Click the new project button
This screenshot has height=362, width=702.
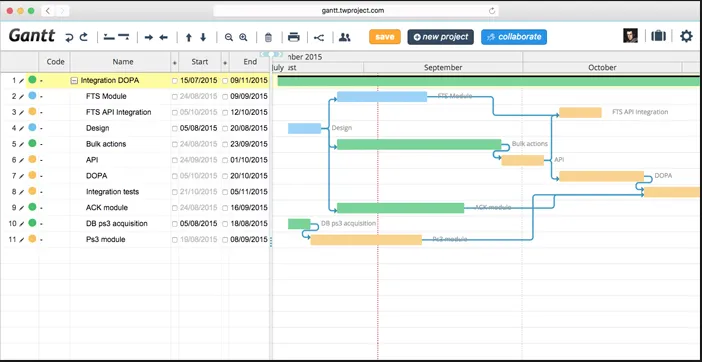point(441,37)
